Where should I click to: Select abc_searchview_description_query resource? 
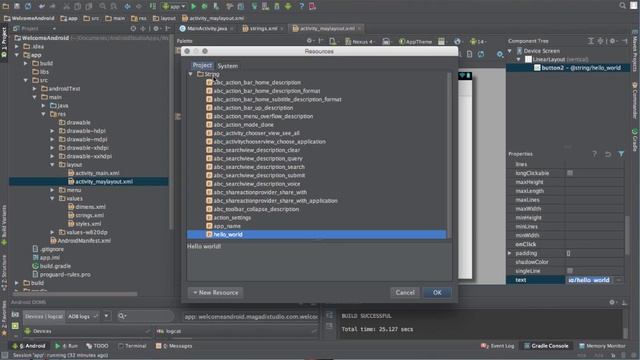(258, 158)
